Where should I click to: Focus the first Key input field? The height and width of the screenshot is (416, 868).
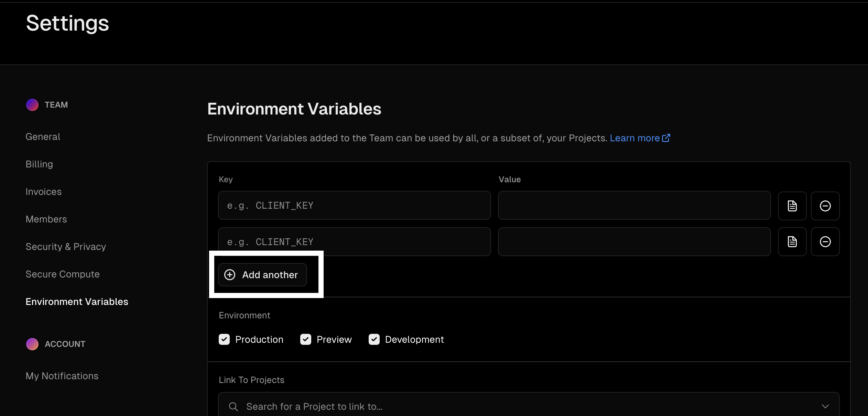click(x=354, y=206)
